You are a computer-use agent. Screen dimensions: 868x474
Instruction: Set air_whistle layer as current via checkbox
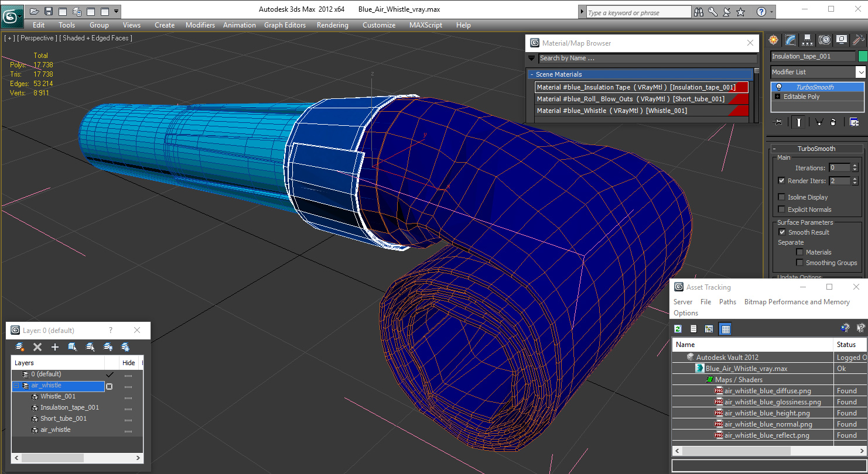(x=109, y=386)
